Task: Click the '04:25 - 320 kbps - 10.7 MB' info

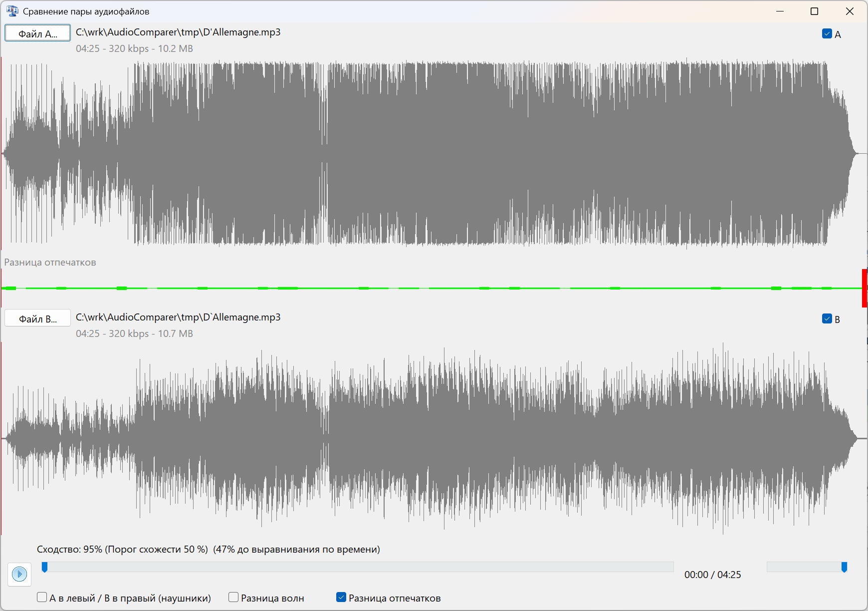Action: pyautogui.click(x=134, y=333)
